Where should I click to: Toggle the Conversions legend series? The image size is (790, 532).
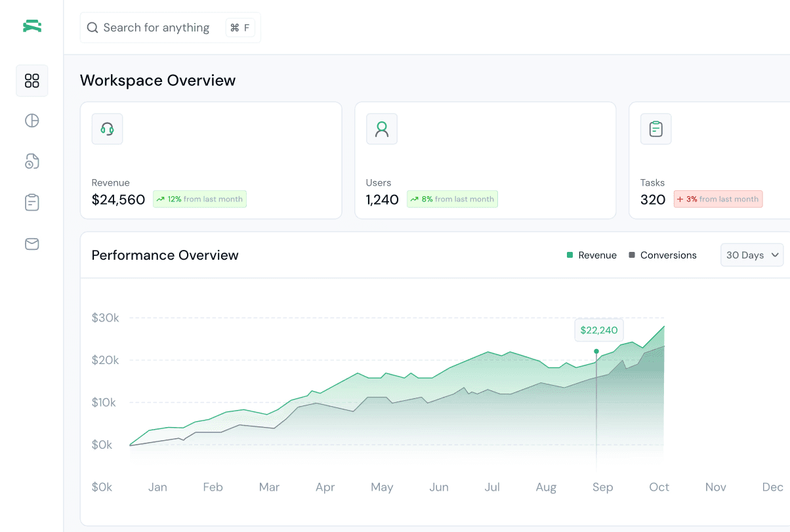tap(663, 255)
